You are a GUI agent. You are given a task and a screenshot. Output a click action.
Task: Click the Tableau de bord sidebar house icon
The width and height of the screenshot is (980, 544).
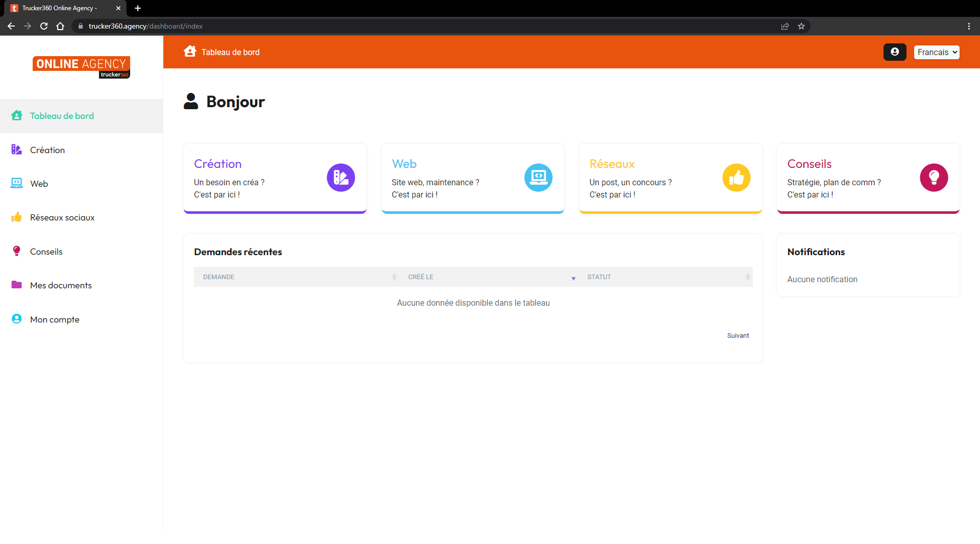17,115
